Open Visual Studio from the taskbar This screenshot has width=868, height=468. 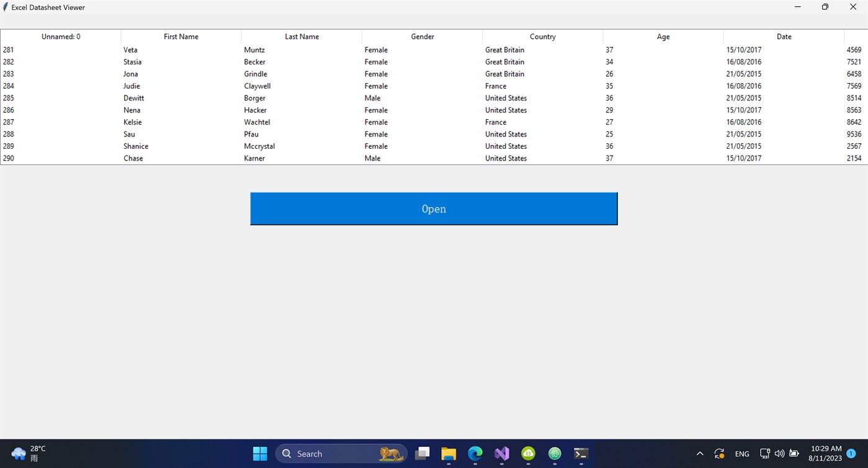(501, 453)
